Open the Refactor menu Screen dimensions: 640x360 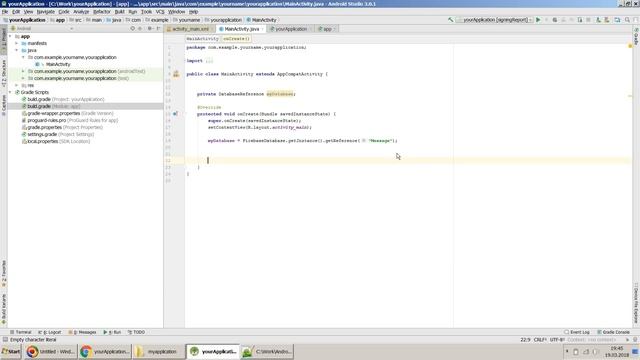pyautogui.click(x=102, y=12)
